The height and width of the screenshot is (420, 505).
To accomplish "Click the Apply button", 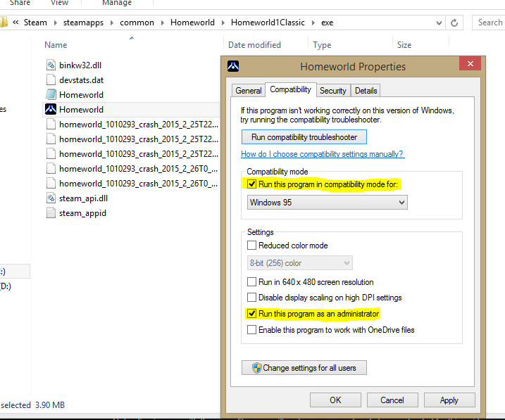I will click(x=449, y=400).
